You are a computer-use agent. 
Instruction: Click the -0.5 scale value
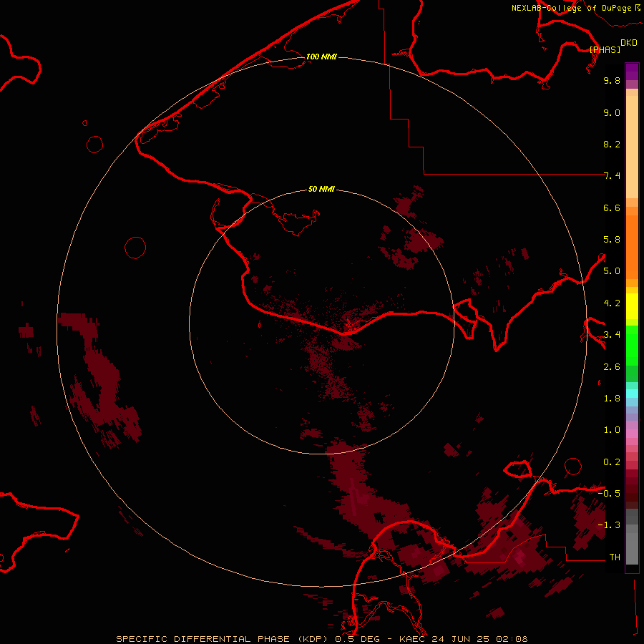tap(609, 494)
